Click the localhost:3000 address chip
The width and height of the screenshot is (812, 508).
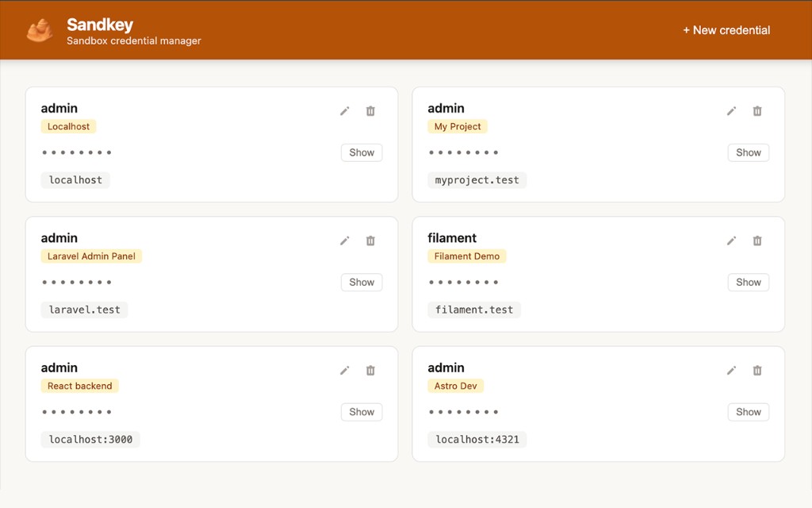90,439
